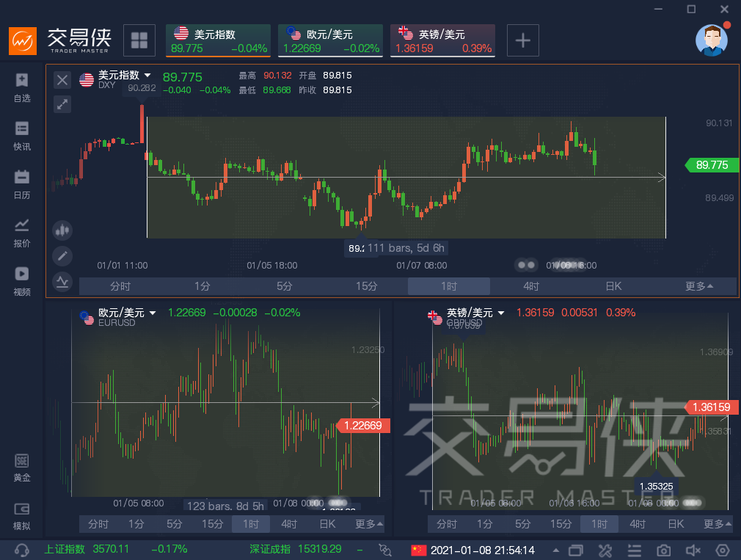The height and width of the screenshot is (560, 741).
Task: Open the 更多 timeframe dropdown on the DXY chart
Action: (x=699, y=286)
